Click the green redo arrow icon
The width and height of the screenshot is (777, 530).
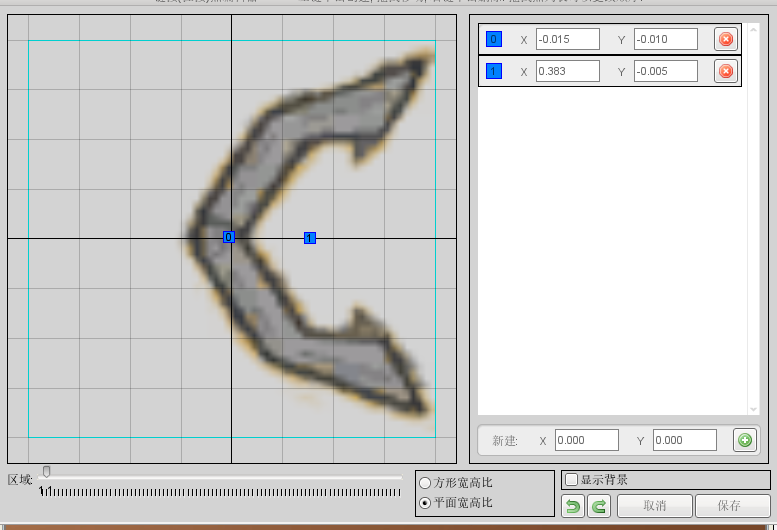tap(599, 506)
